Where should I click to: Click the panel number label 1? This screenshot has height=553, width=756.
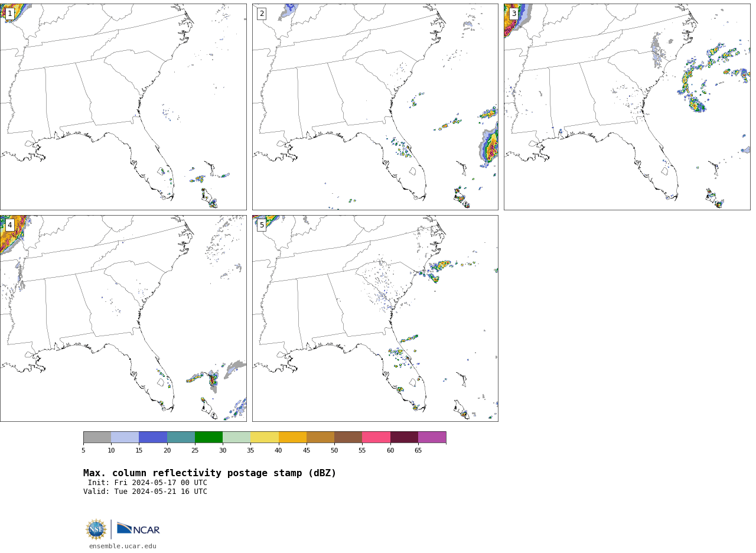click(x=9, y=14)
